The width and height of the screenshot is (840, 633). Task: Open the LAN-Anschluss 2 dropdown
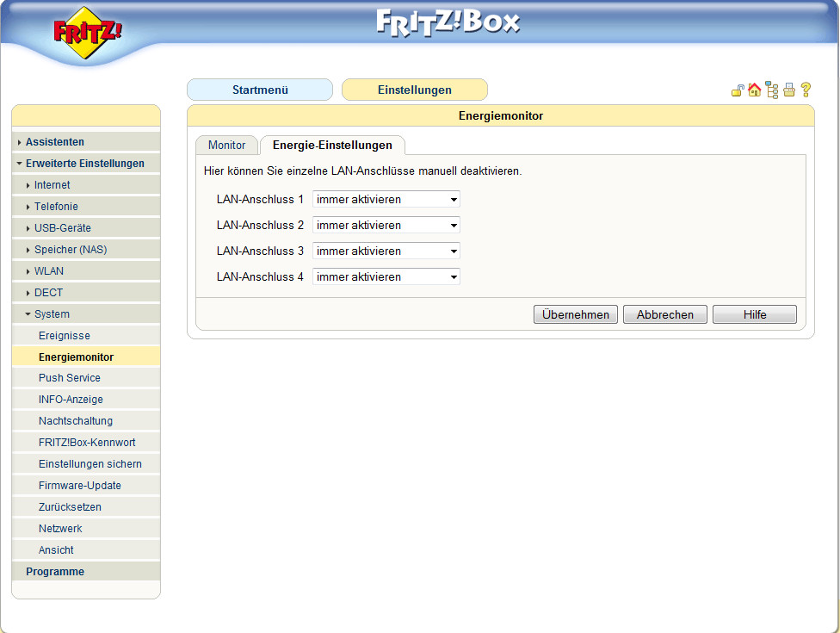click(386, 225)
